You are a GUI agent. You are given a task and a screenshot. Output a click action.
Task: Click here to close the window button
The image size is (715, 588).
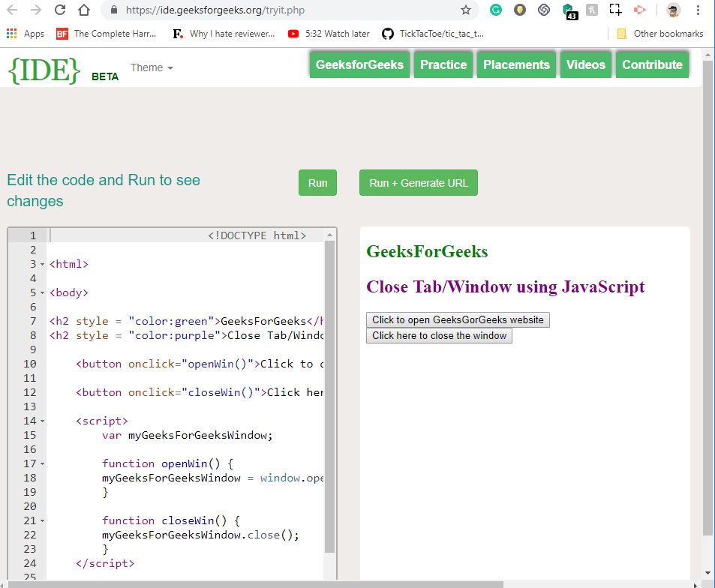[439, 336]
